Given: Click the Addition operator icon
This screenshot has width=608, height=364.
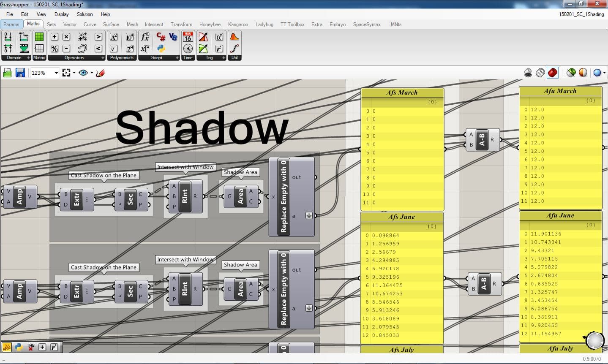Looking at the screenshot, I should click(x=55, y=37).
